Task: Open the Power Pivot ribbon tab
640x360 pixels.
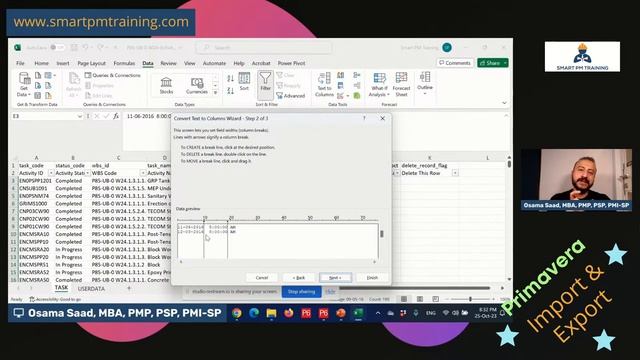Action: (x=291, y=63)
